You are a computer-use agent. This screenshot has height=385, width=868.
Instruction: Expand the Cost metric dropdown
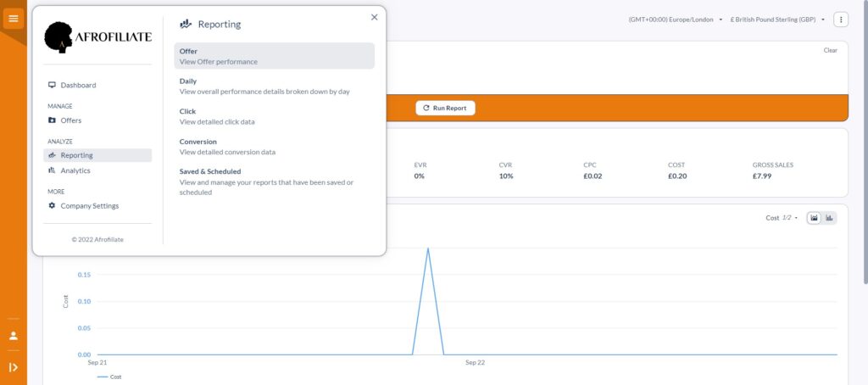click(782, 218)
